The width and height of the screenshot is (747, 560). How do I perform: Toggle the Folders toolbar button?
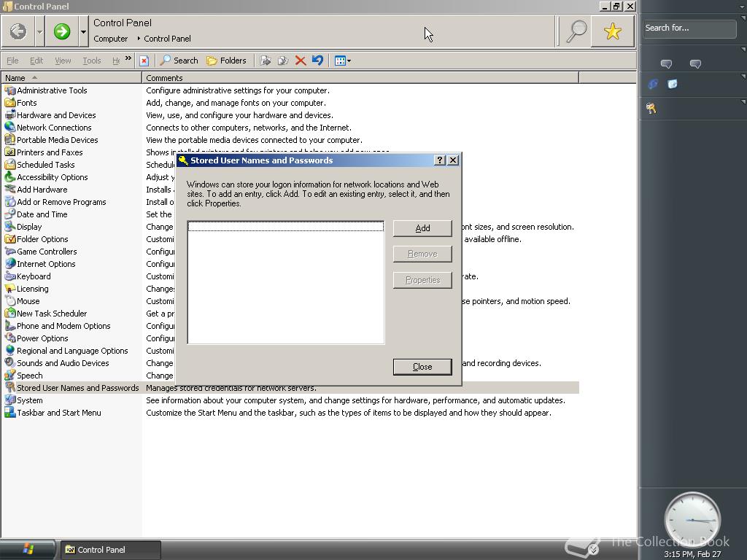226,61
